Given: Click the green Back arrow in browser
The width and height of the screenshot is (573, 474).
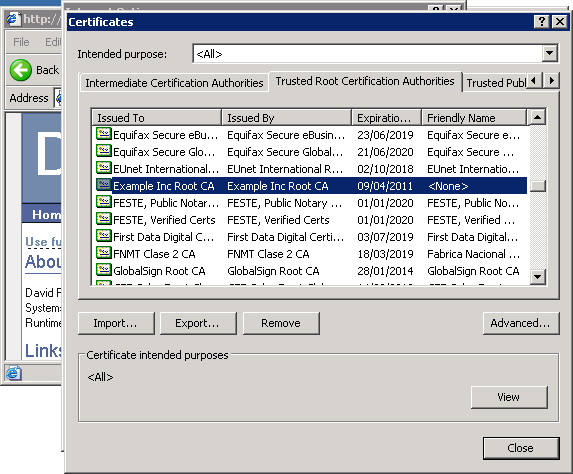Looking at the screenshot, I should pyautogui.click(x=21, y=70).
